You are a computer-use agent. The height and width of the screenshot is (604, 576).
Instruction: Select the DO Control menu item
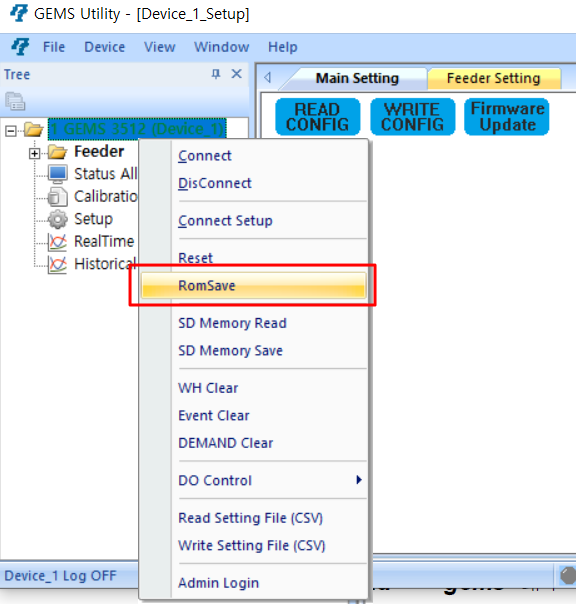pyautogui.click(x=254, y=480)
